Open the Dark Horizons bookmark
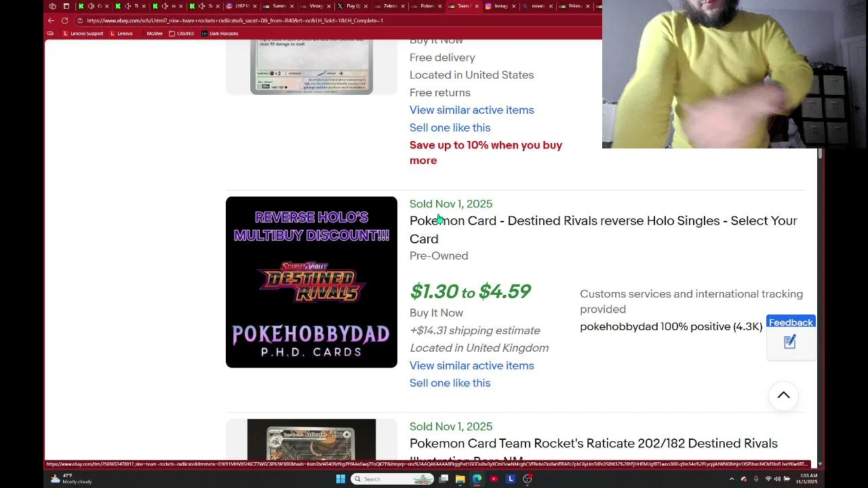This screenshot has height=488, width=868. coord(220,33)
